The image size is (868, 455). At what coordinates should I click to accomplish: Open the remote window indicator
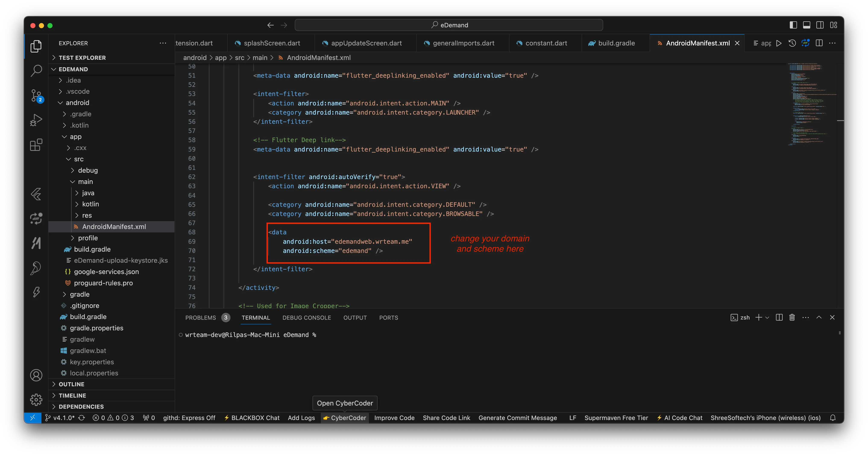pos(33,418)
